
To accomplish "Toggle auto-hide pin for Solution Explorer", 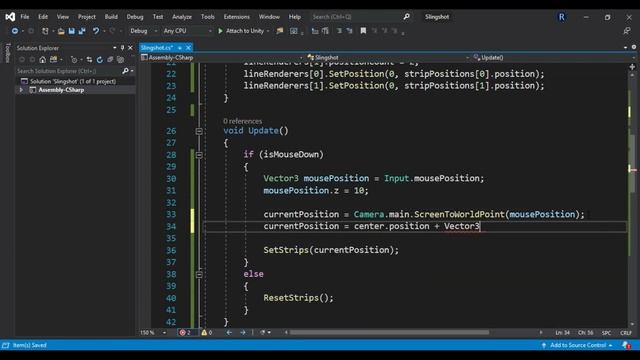I will (x=122, y=48).
